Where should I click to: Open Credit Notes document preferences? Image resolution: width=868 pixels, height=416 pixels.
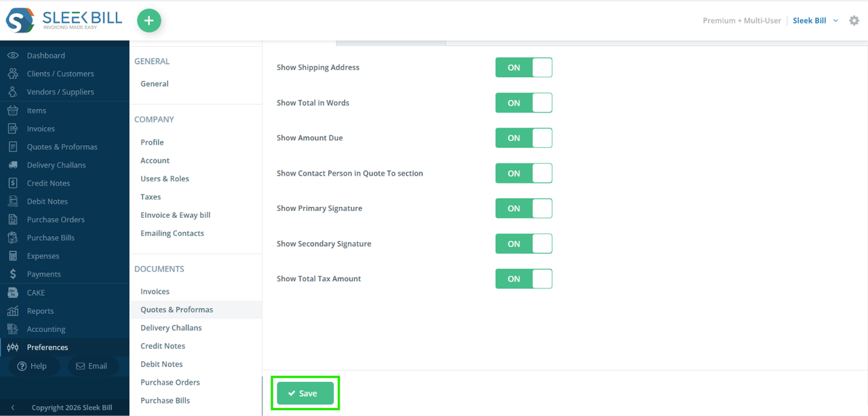(x=163, y=346)
